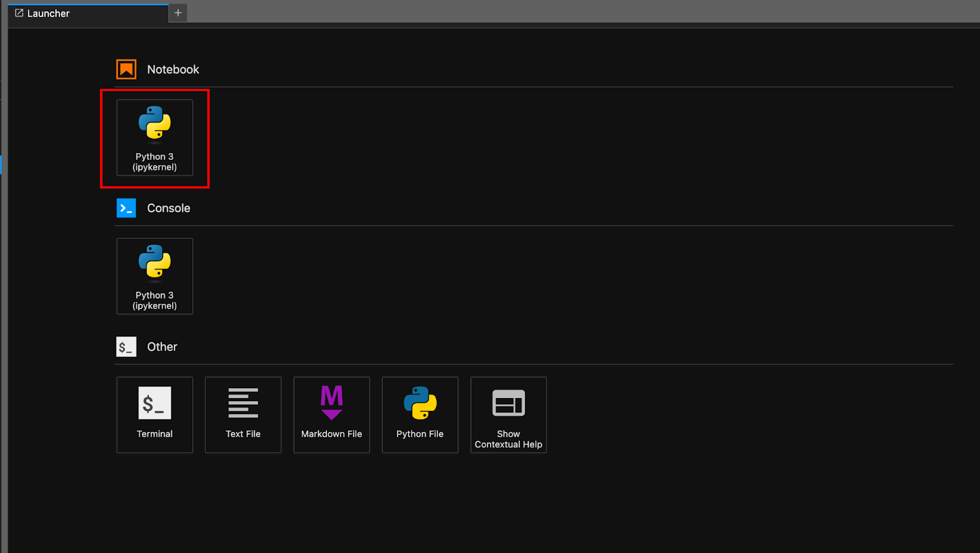Screen dimensions: 980x553
Task: Click the Terminal dollar-sign icon
Action: coord(154,402)
